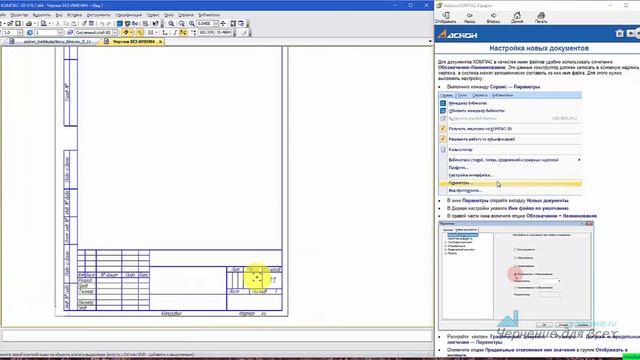
Task: Expand the view number dropdown
Action: 60,32
